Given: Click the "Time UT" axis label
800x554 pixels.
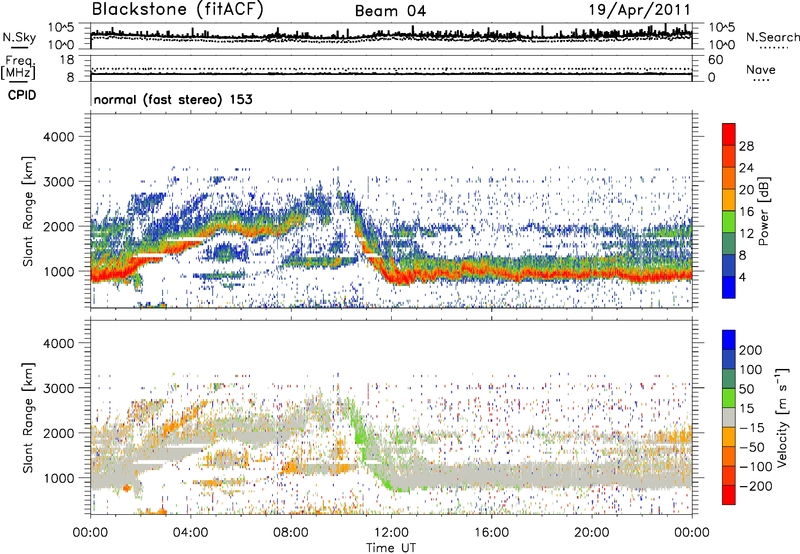Looking at the screenshot, I should [x=391, y=548].
